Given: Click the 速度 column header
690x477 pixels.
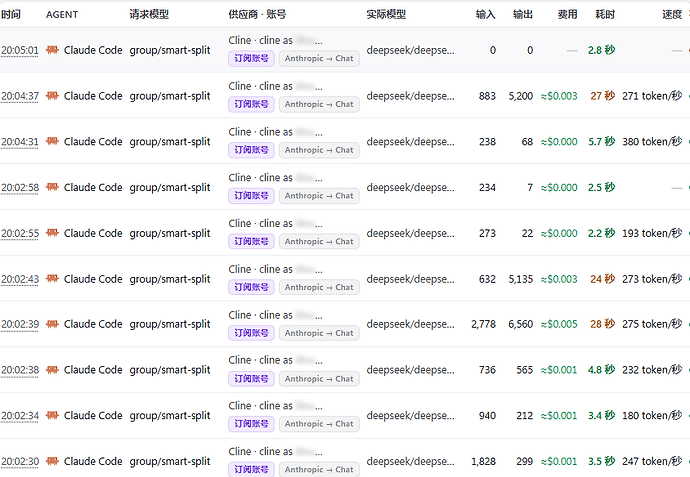Looking at the screenshot, I should pos(672,15).
